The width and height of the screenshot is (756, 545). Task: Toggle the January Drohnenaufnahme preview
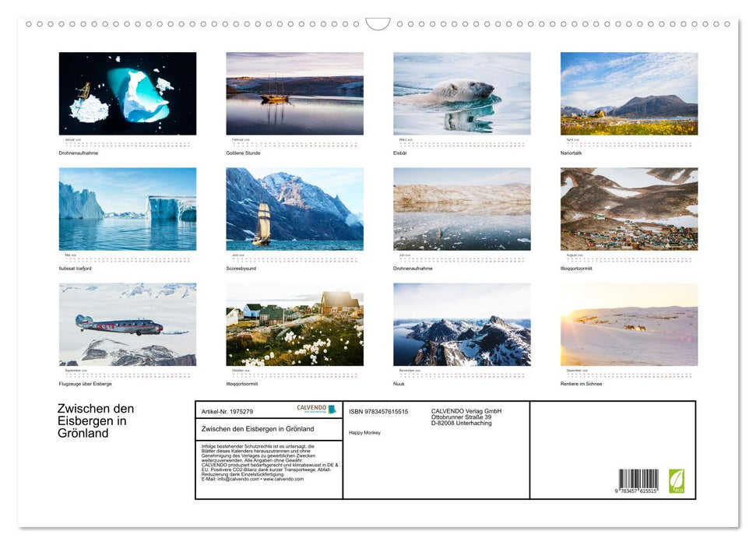pyautogui.click(x=127, y=93)
